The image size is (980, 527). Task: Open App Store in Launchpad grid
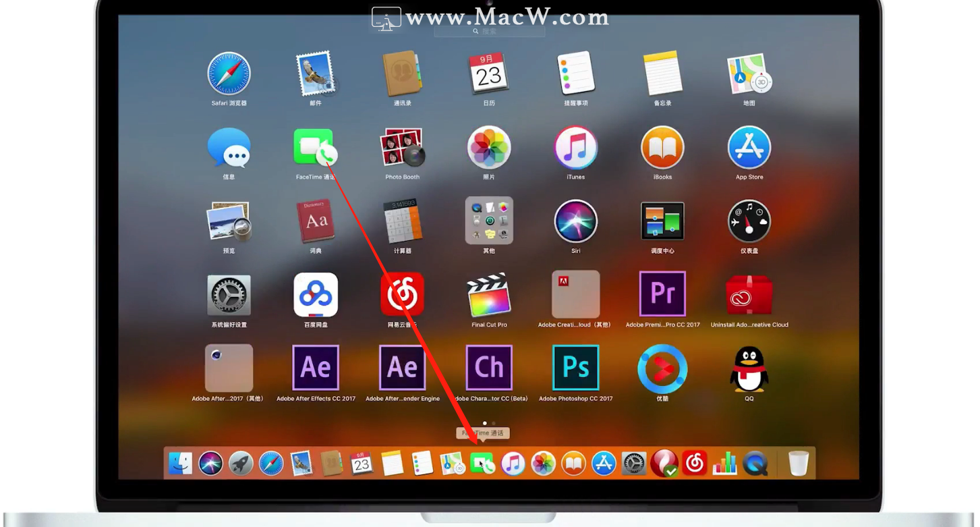749,147
